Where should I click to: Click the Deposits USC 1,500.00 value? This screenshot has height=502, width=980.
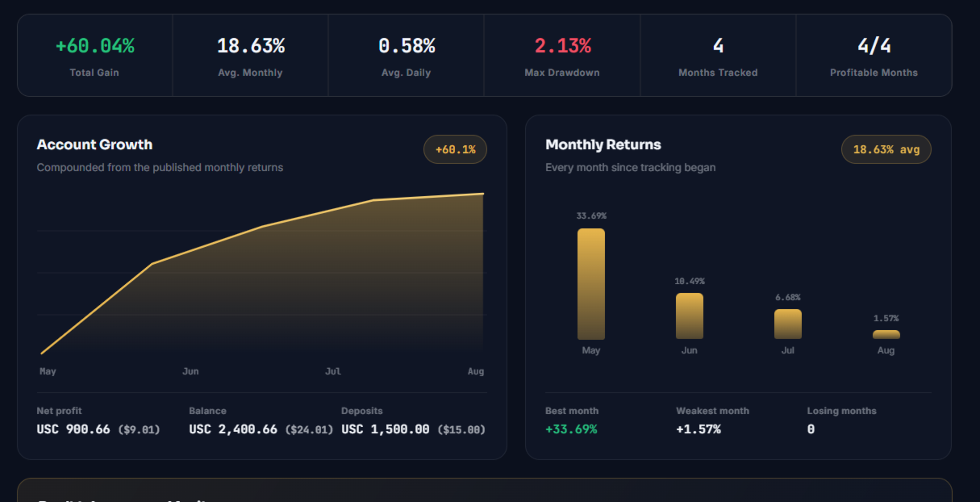(386, 429)
